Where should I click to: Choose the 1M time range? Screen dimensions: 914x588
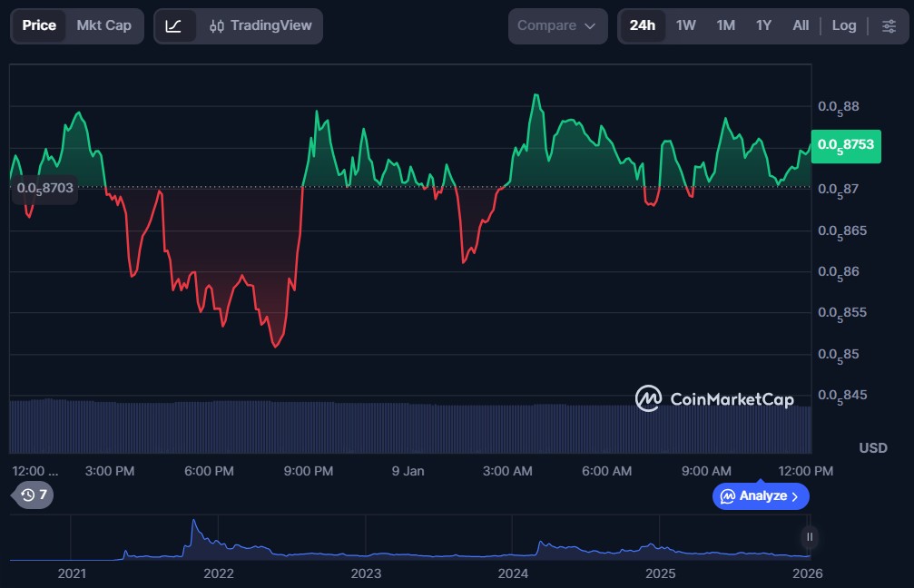click(725, 25)
